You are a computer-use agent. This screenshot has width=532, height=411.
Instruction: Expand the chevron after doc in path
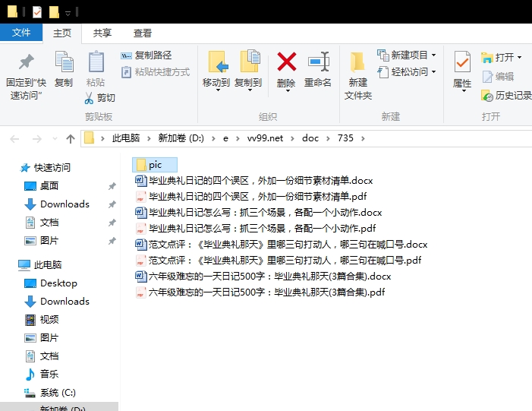click(328, 138)
